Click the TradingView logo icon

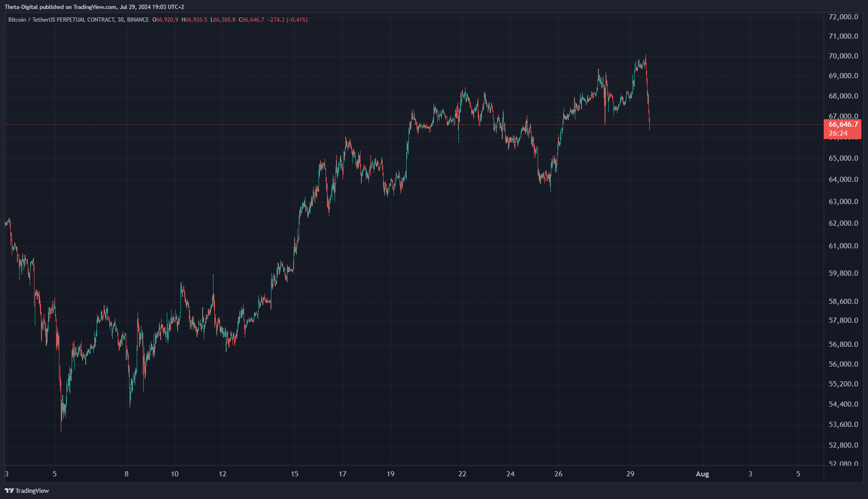click(x=9, y=491)
